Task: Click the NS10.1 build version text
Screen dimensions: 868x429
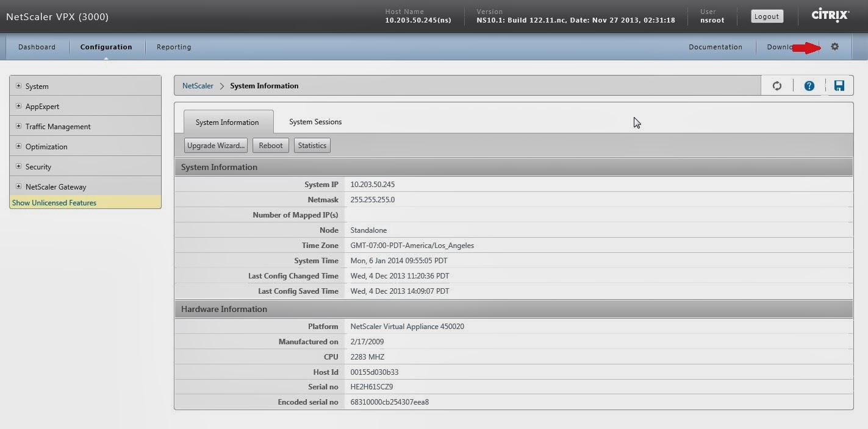Action: click(575, 20)
